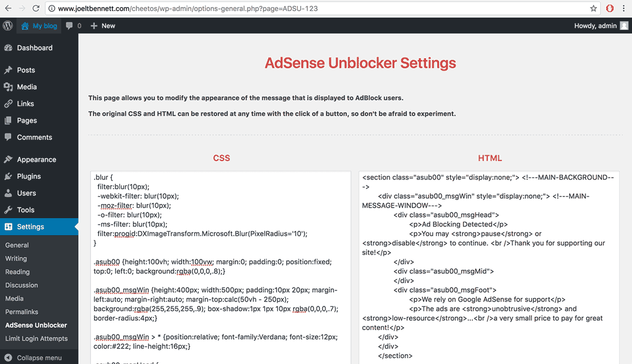The image size is (632, 364).
Task: Click New in the admin bar
Action: click(x=108, y=26)
